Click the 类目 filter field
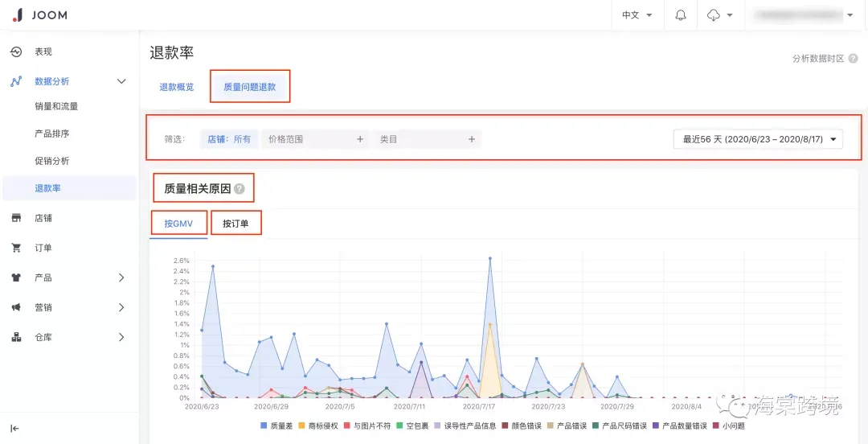 [428, 140]
